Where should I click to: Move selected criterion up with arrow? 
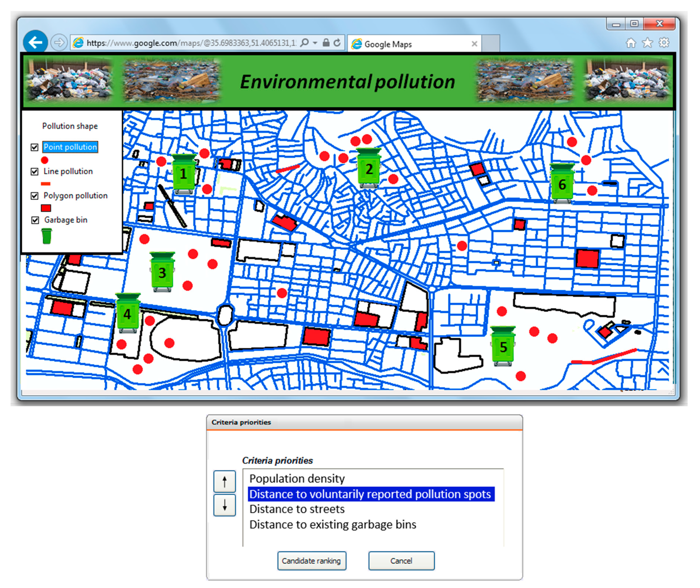(x=224, y=481)
